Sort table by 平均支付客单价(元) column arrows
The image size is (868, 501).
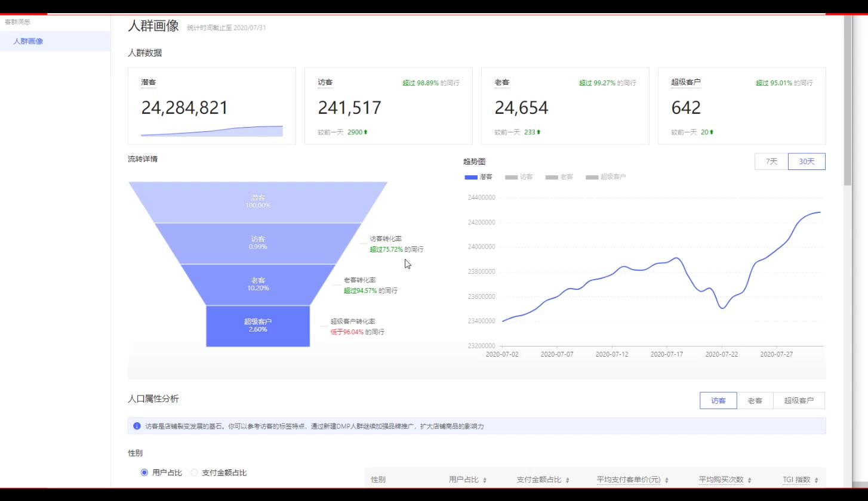(x=666, y=480)
